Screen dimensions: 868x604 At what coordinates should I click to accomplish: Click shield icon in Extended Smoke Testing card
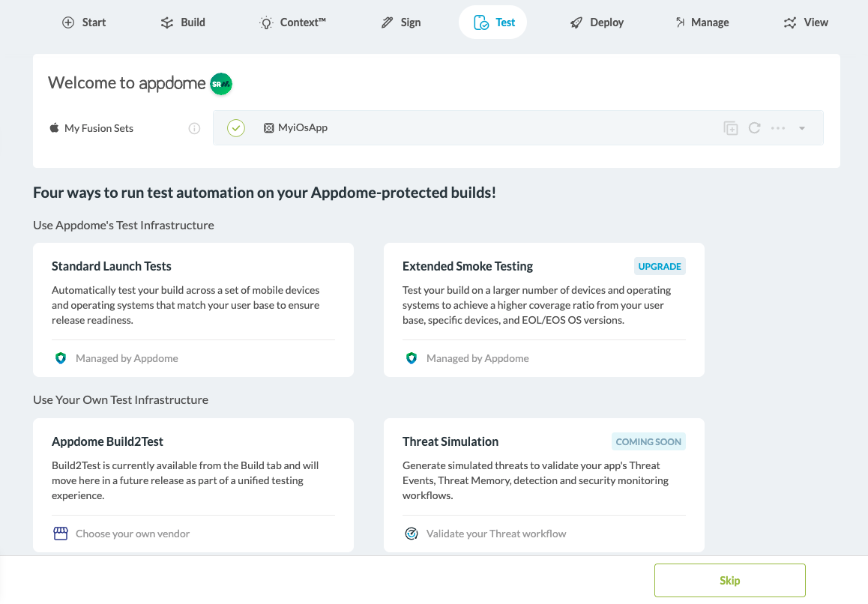[x=412, y=358]
